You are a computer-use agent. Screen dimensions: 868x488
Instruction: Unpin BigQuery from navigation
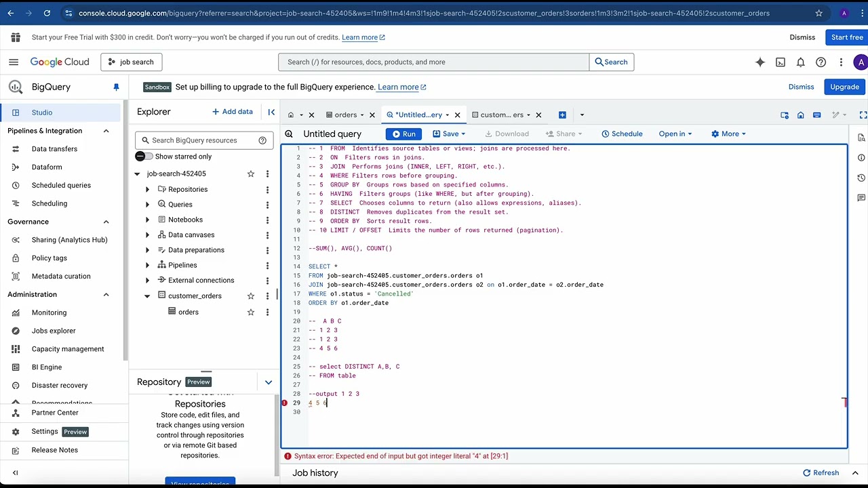coord(116,87)
